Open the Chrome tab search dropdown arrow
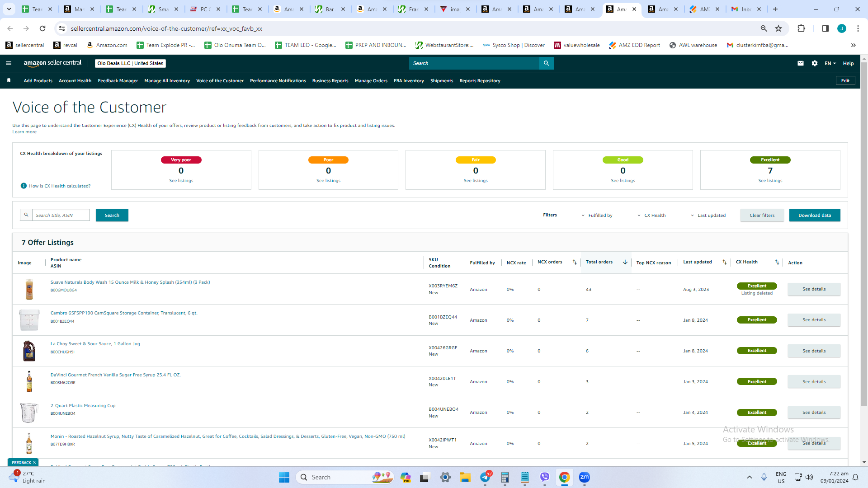 pos(9,9)
